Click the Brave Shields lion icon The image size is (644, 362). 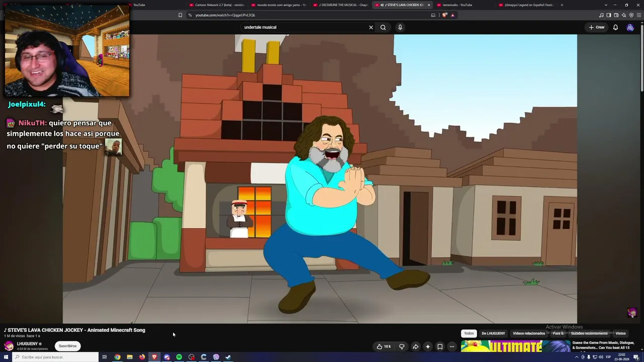445,15
